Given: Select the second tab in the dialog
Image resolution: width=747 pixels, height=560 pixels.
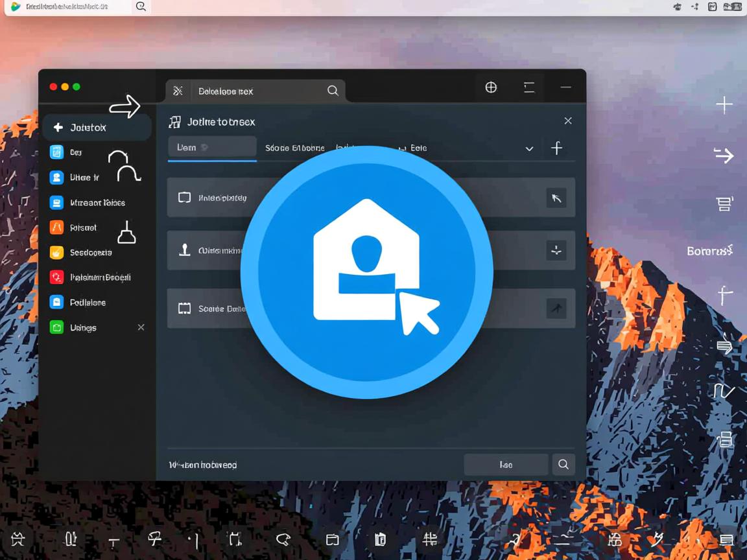Looking at the screenshot, I should [295, 148].
